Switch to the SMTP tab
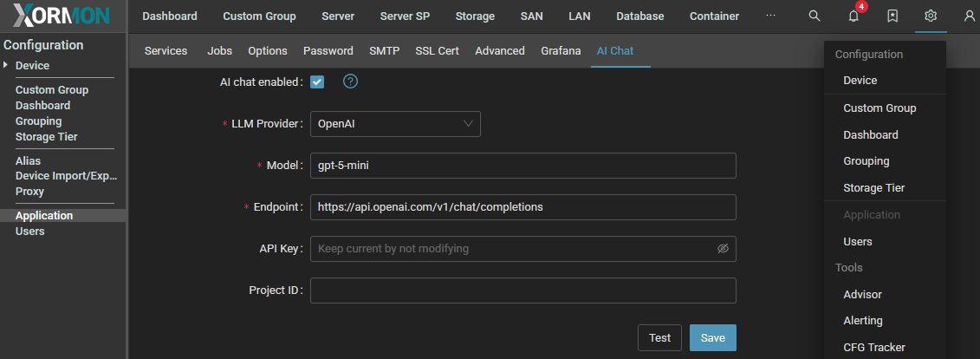The image size is (980, 359). pos(384,50)
